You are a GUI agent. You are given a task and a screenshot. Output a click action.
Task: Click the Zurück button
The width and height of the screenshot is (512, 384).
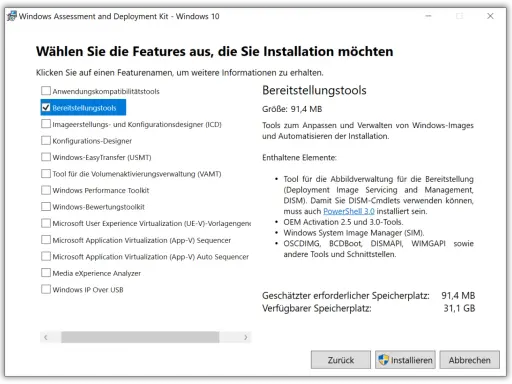341,360
